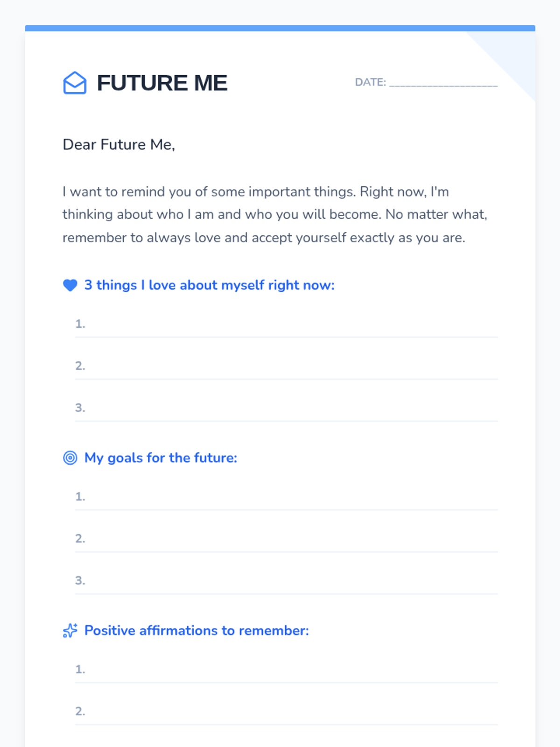Click the DATE label text

point(371,82)
